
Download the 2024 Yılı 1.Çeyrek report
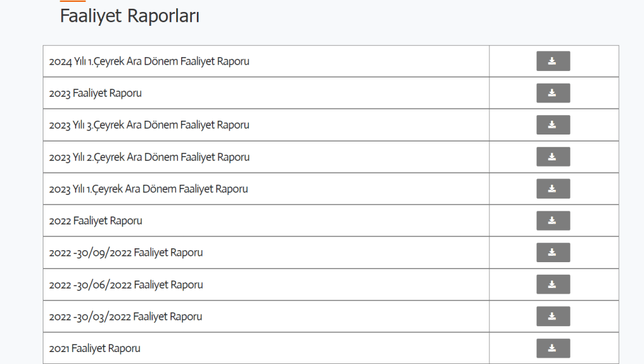pos(553,61)
